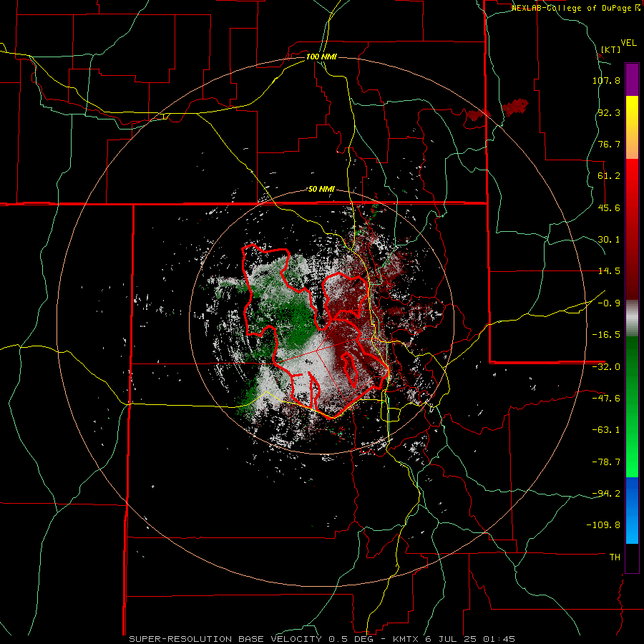Screen dimensions: 644x644
Task: Click the VEL legend title
Action: point(628,43)
